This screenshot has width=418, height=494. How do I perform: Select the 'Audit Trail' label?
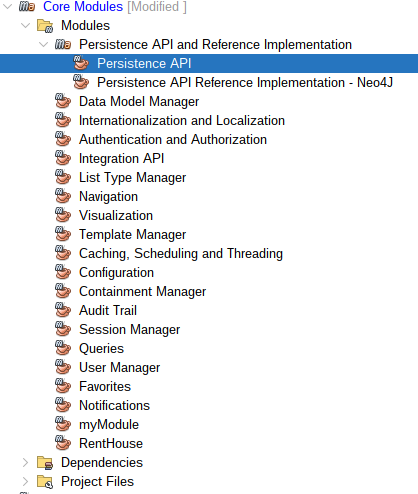pos(108,310)
